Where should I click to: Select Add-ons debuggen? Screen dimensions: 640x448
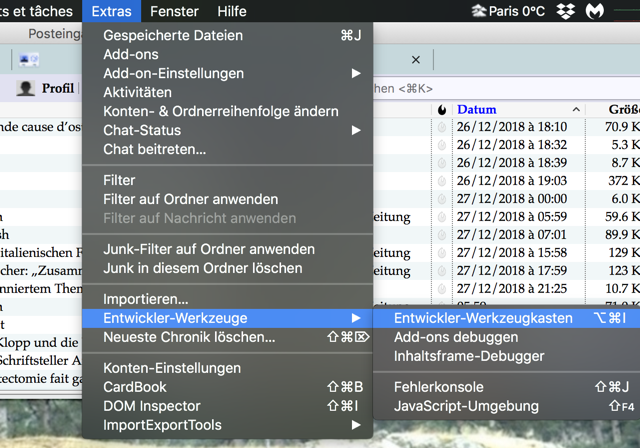tap(507, 337)
